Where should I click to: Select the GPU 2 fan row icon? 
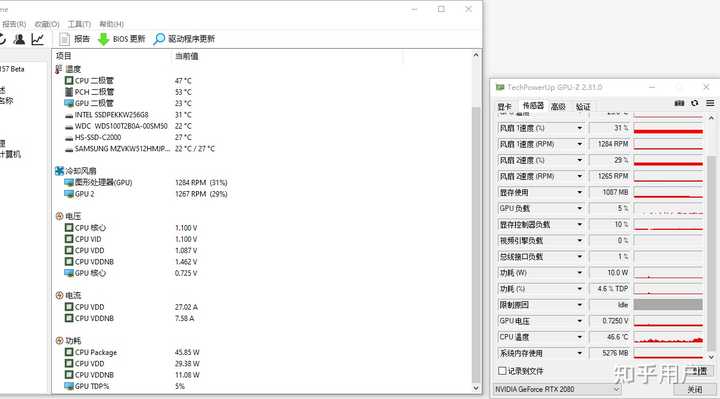(x=69, y=194)
